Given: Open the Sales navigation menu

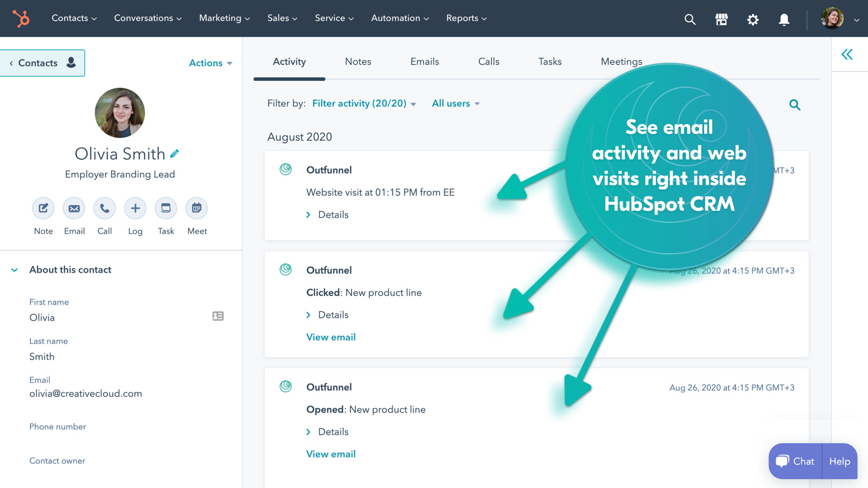Looking at the screenshot, I should point(282,18).
